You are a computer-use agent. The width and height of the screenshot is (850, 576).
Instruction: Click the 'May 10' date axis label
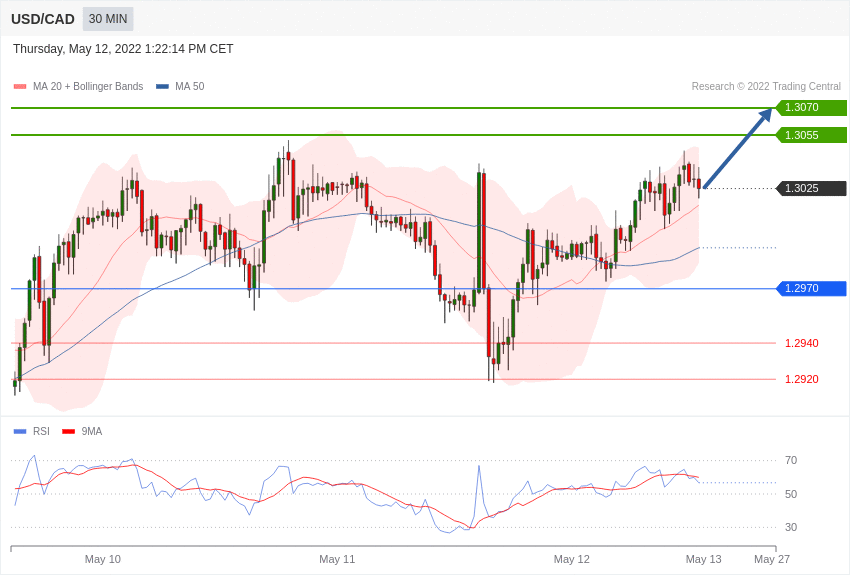(x=102, y=559)
